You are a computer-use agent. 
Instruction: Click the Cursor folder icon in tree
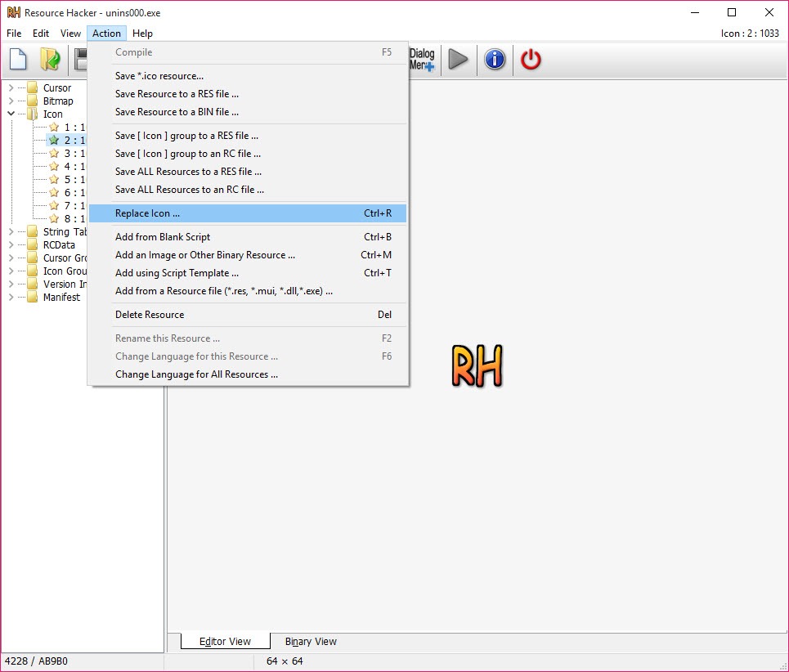coord(33,87)
